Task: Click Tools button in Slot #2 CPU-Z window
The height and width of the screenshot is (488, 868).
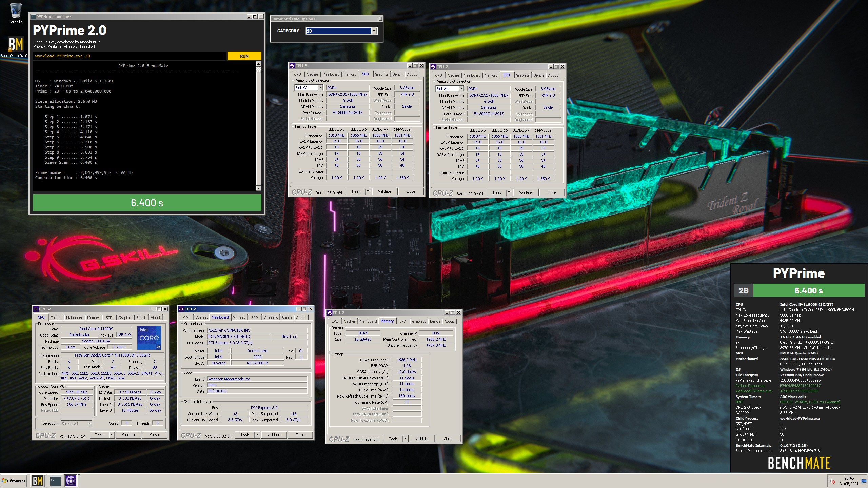Action: tap(356, 191)
